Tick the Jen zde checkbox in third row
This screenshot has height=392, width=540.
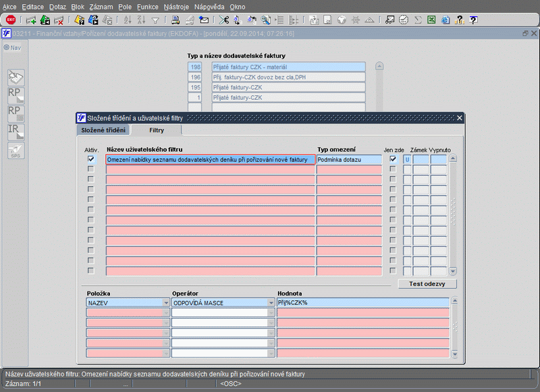coord(393,179)
